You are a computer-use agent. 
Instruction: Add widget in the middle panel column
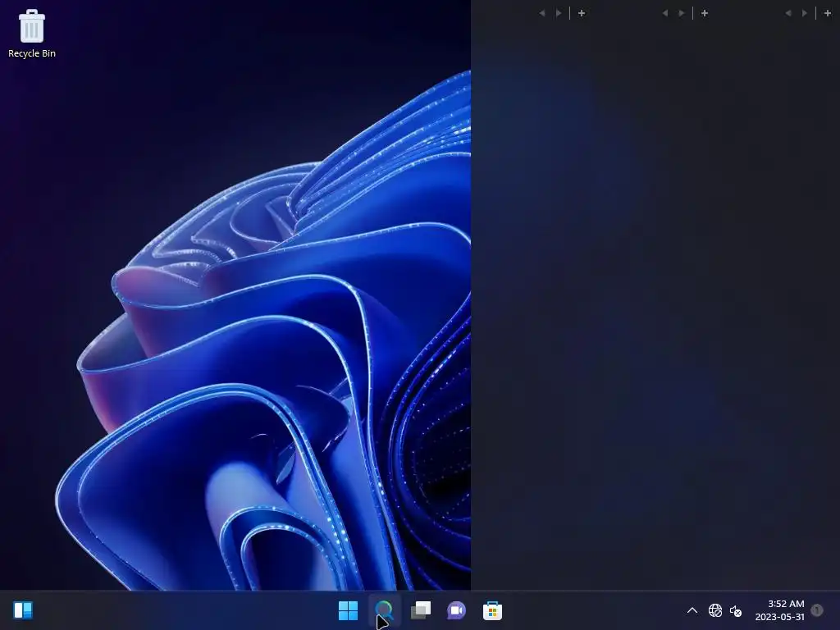705,13
